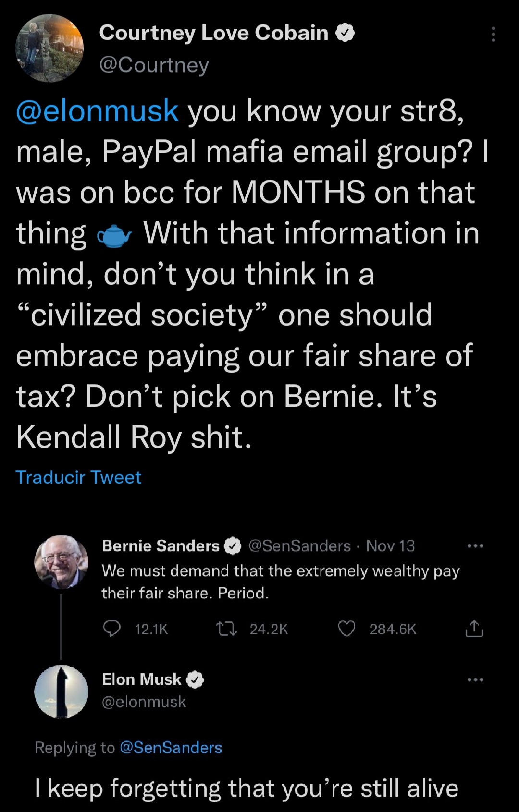Click the Courtney Love Cobain display name
519x812 pixels.
[x=213, y=33]
